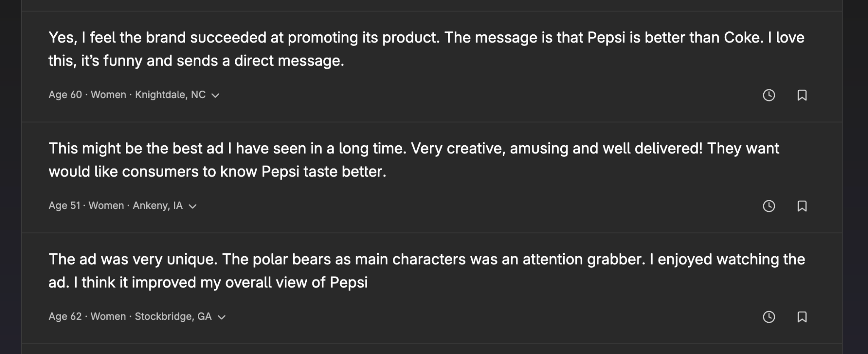Click the clock icon on the Knightdale response
The height and width of the screenshot is (354, 868).
pyautogui.click(x=769, y=95)
